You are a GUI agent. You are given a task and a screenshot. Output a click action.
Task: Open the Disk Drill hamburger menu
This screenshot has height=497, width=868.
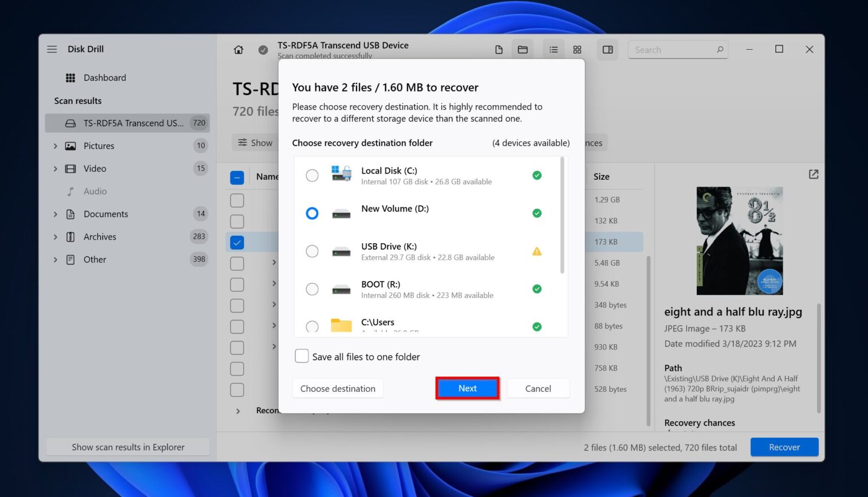pos(52,49)
